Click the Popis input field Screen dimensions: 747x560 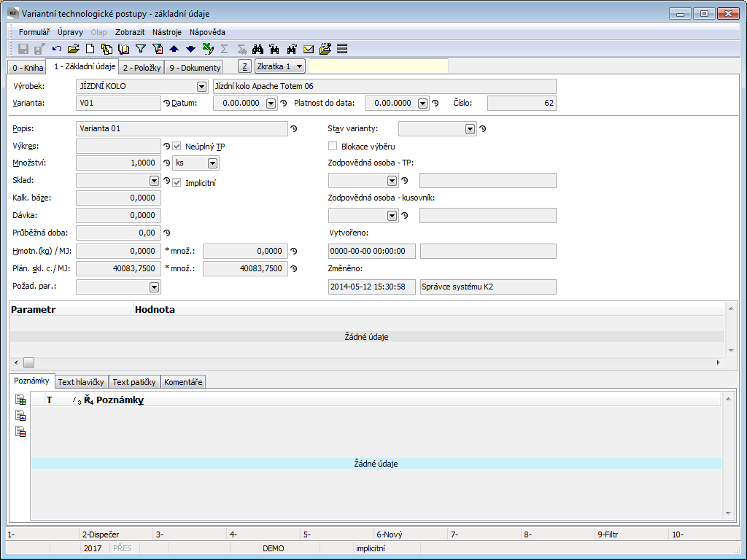pos(182,129)
